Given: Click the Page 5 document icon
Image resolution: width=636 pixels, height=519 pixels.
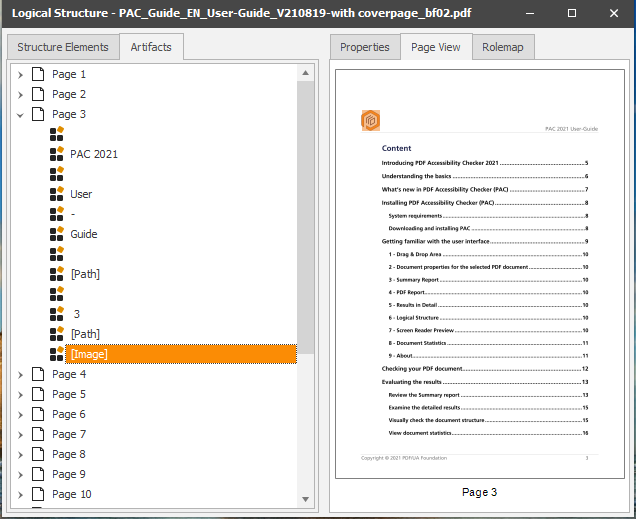Looking at the screenshot, I should point(38,394).
